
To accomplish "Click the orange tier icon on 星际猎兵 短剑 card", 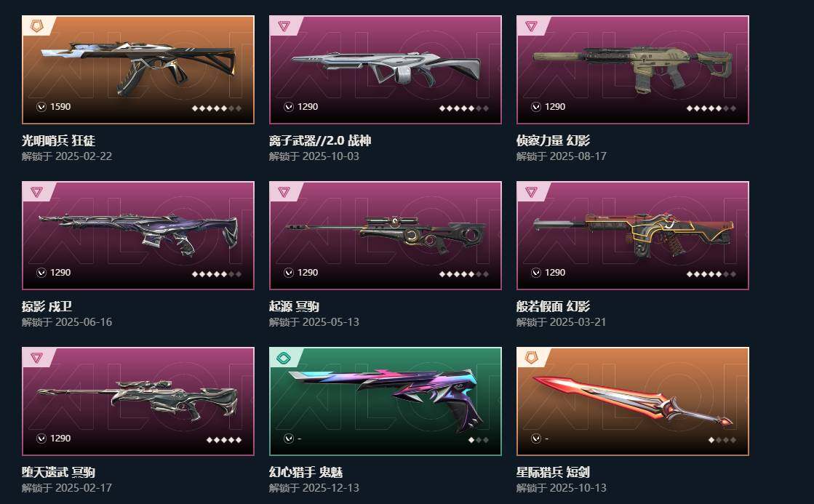I will [x=531, y=358].
